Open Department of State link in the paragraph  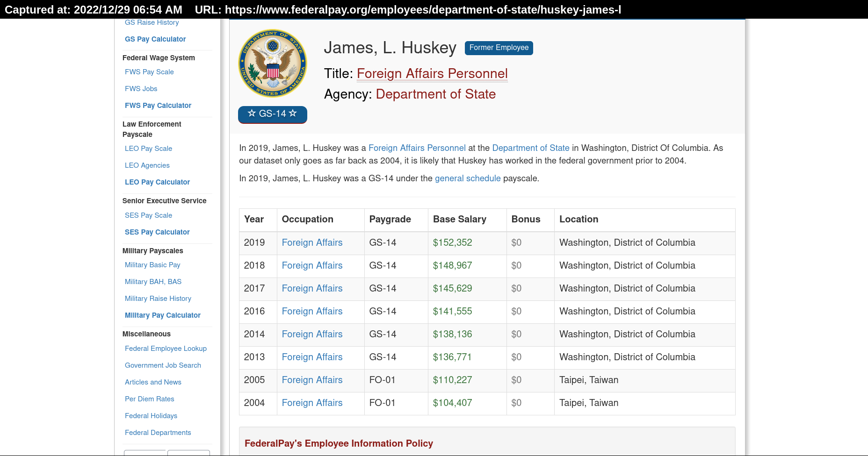pos(531,148)
